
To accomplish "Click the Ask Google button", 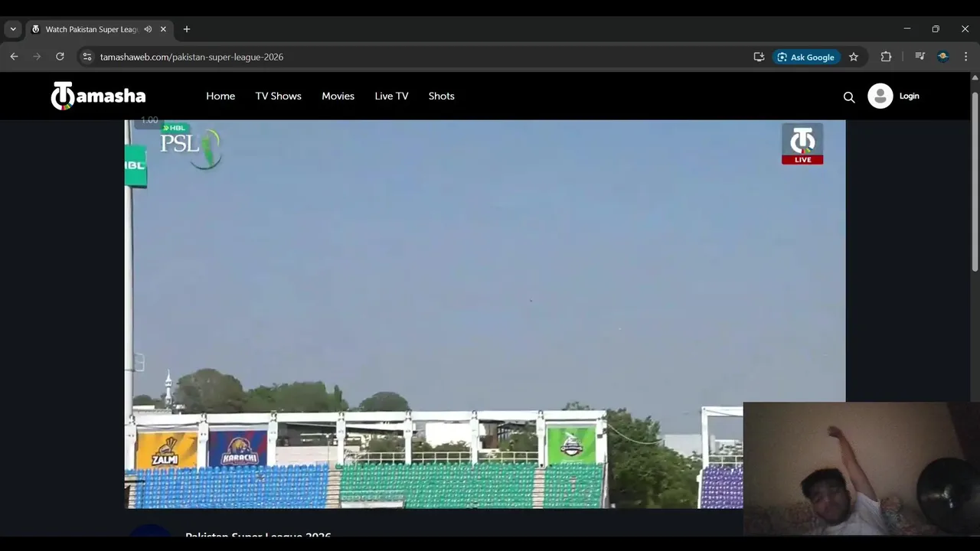I will 805,57.
